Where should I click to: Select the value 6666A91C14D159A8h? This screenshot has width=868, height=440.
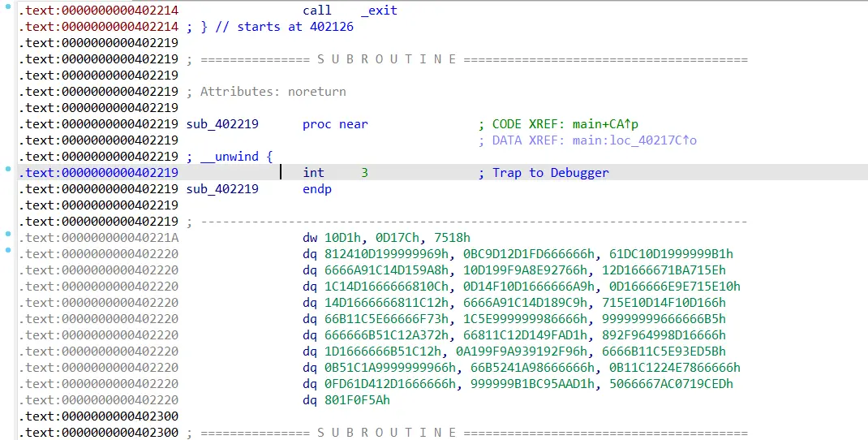click(386, 270)
